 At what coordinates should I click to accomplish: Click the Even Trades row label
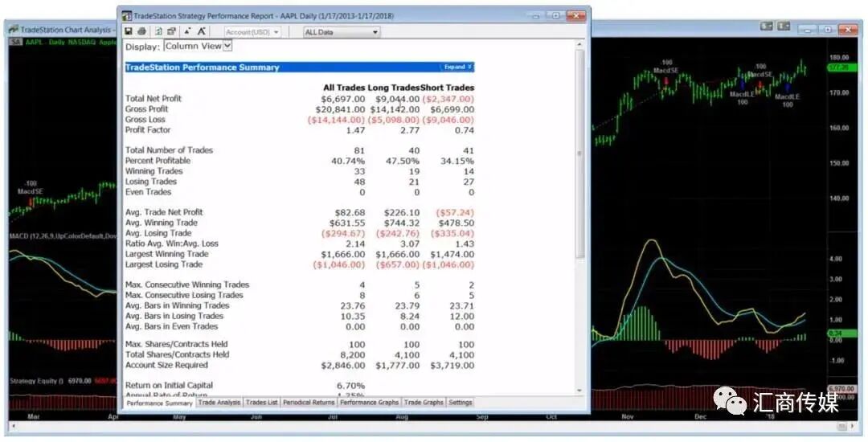pos(149,192)
